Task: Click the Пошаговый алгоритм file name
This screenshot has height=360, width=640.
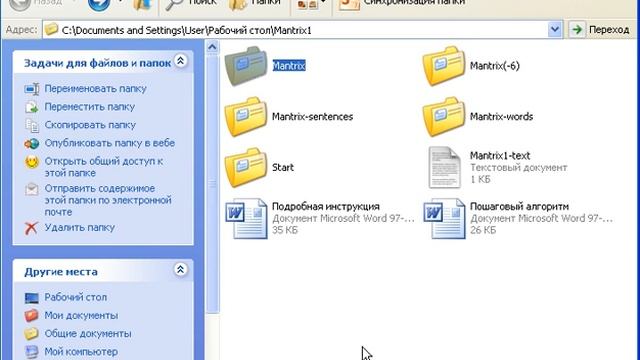Action: coord(519,207)
